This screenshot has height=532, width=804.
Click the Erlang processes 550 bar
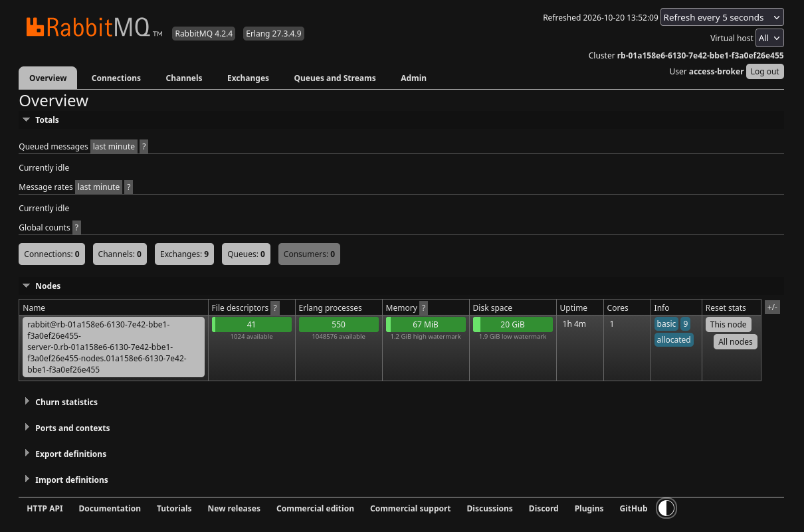coord(339,325)
